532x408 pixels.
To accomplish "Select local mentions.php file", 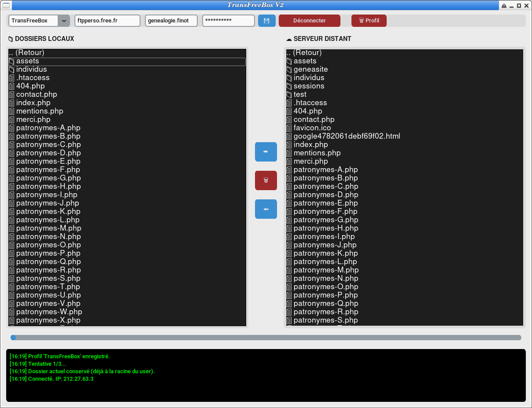I will [x=127, y=111].
